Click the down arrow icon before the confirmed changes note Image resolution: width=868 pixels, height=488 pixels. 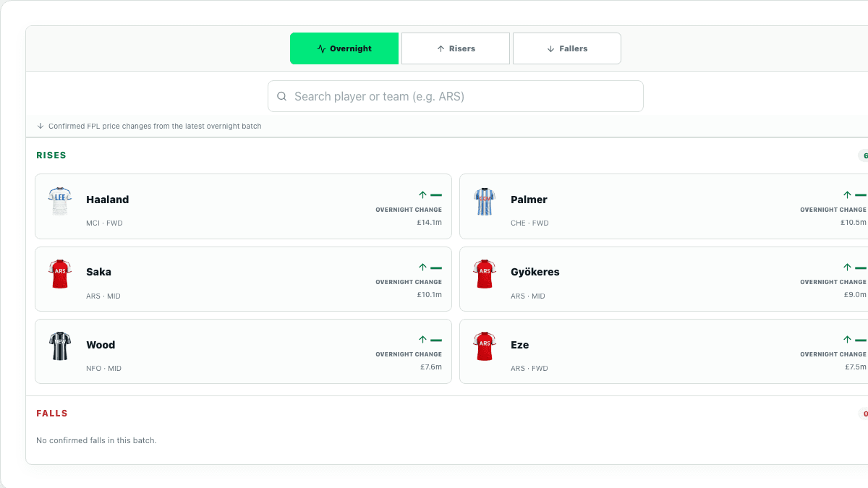(x=41, y=126)
